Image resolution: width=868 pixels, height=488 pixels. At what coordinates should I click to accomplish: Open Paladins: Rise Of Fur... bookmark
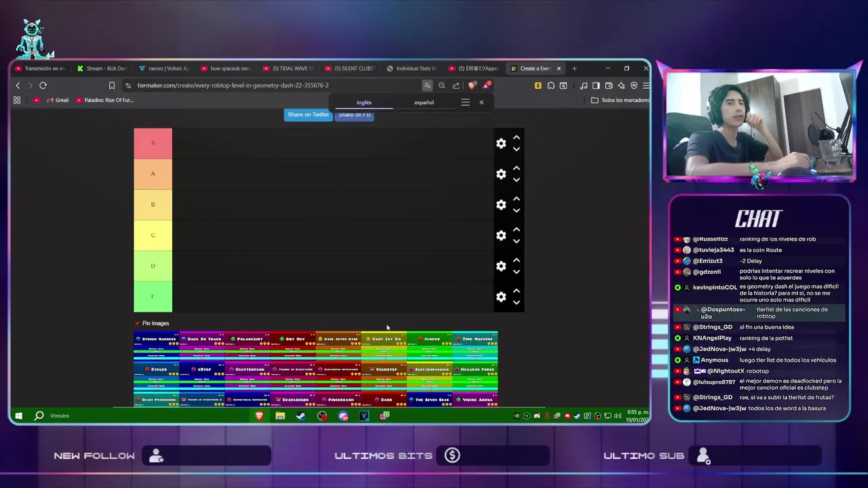(x=105, y=100)
